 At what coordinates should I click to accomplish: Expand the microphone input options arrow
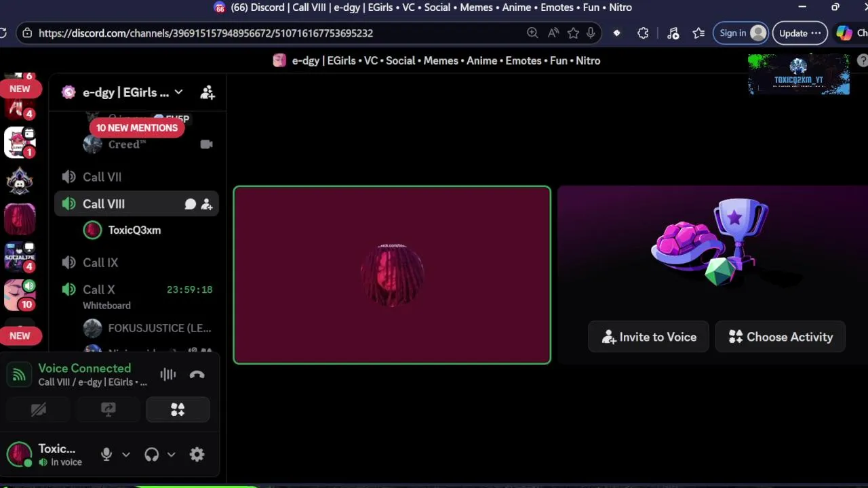125,455
